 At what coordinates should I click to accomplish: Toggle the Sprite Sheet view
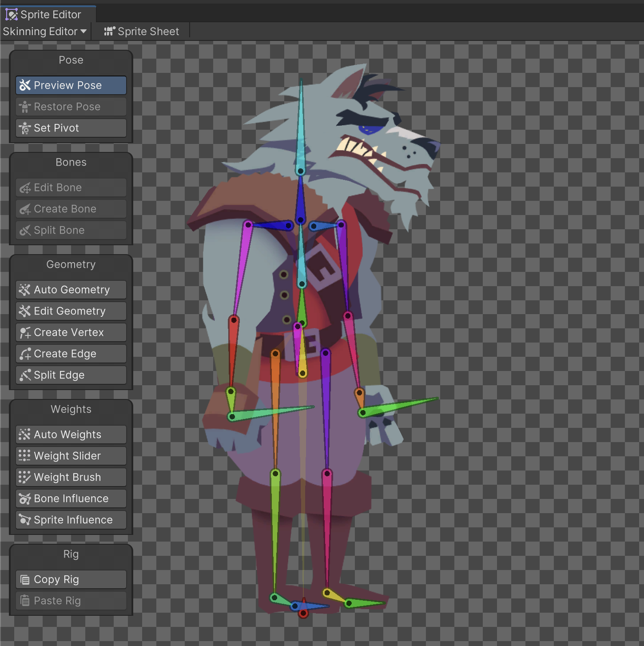point(142,32)
